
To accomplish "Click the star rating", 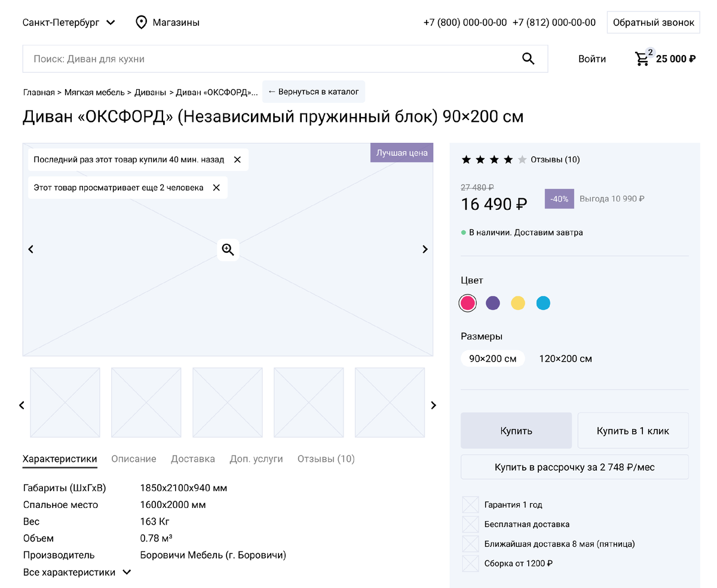I will click(x=494, y=160).
